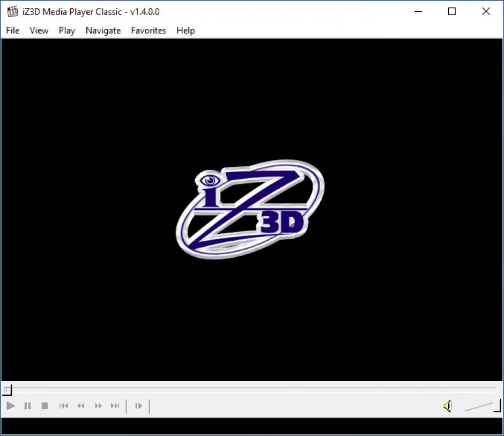504x436 pixels.
Task: Click the iZ3D app icon in title bar
Action: [12, 12]
